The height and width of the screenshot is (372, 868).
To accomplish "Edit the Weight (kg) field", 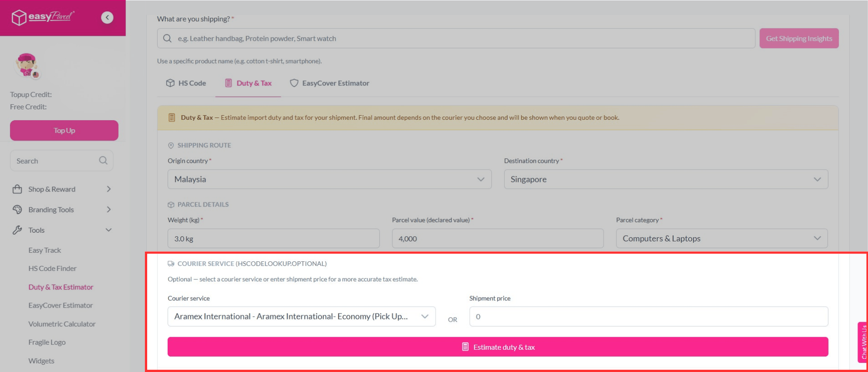I will [x=273, y=239].
